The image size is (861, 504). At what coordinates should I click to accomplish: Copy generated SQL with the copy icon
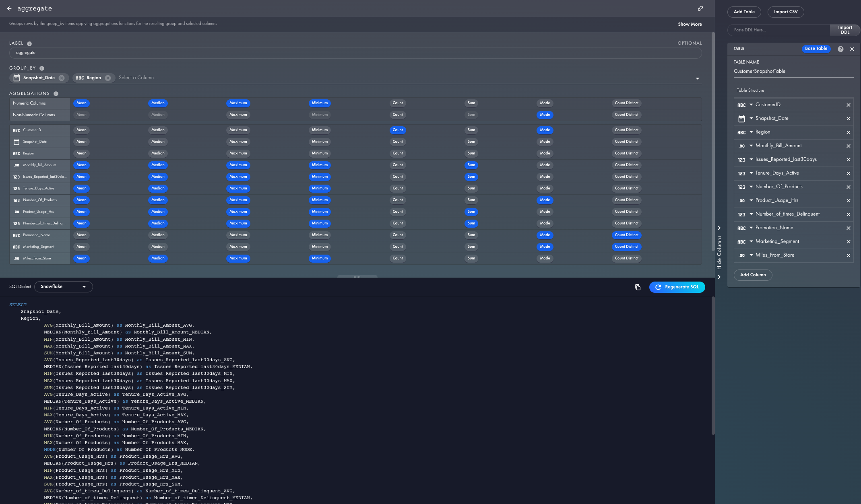click(x=638, y=287)
